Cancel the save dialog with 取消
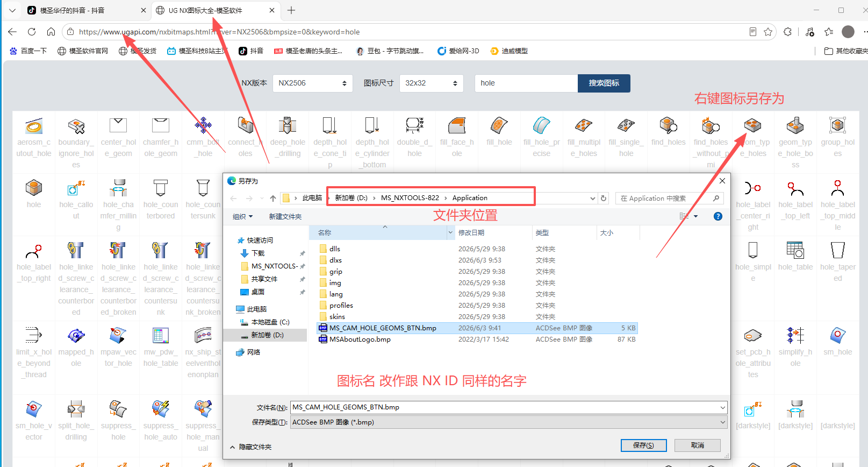The height and width of the screenshot is (467, 868). 698,445
